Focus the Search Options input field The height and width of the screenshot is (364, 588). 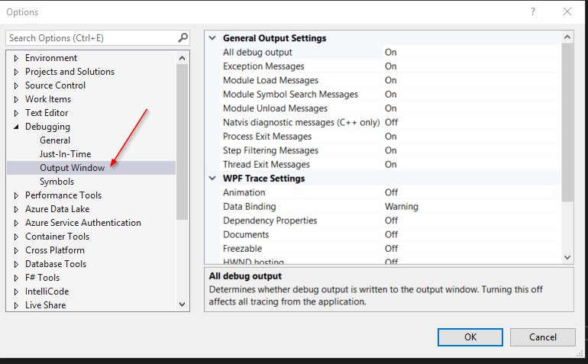[90, 37]
